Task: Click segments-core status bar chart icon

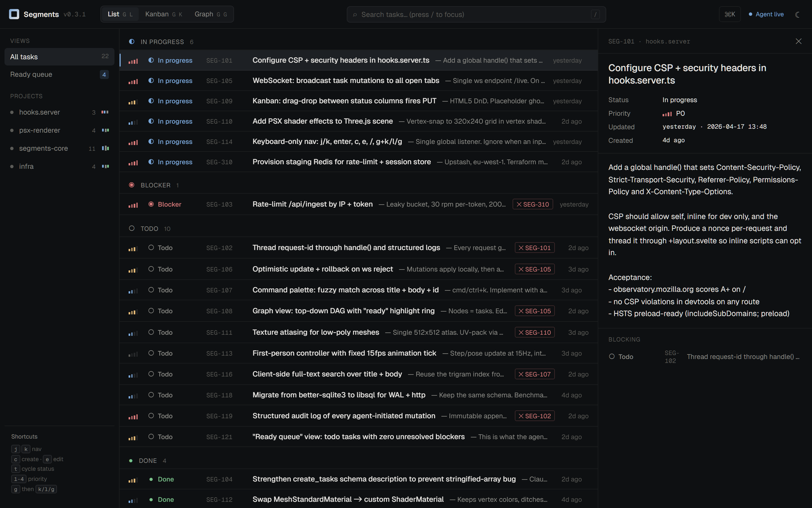Action: tap(105, 148)
